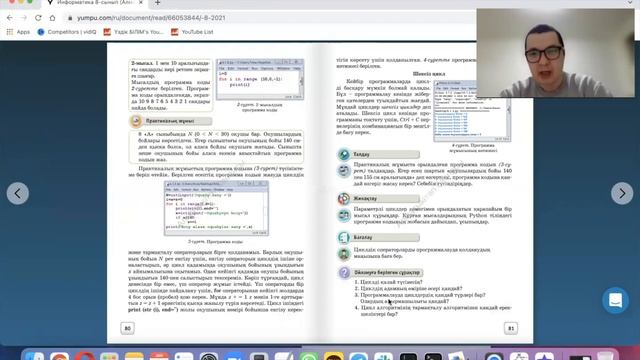Click the Ойлануға берілген сұрақтар heading
The image size is (640, 360).
[387, 272]
